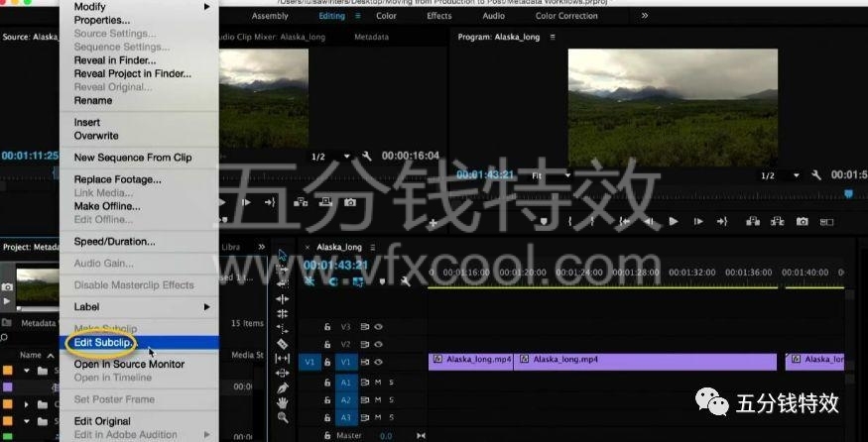The image size is (868, 442).
Task: Toggle snap in the timeline header
Action: click(333, 281)
